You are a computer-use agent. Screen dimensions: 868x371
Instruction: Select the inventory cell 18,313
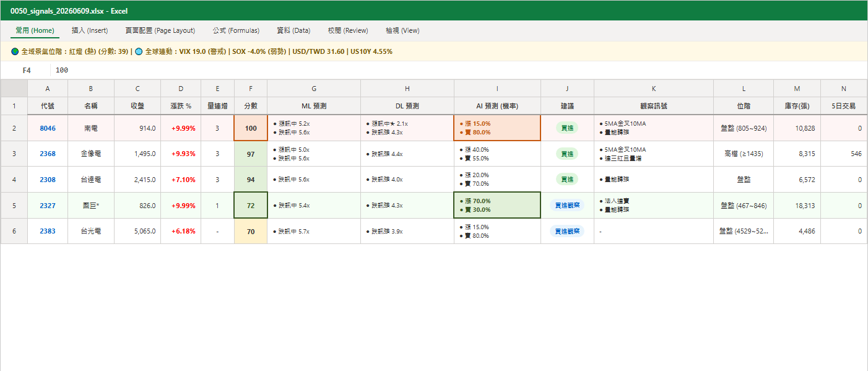797,206
